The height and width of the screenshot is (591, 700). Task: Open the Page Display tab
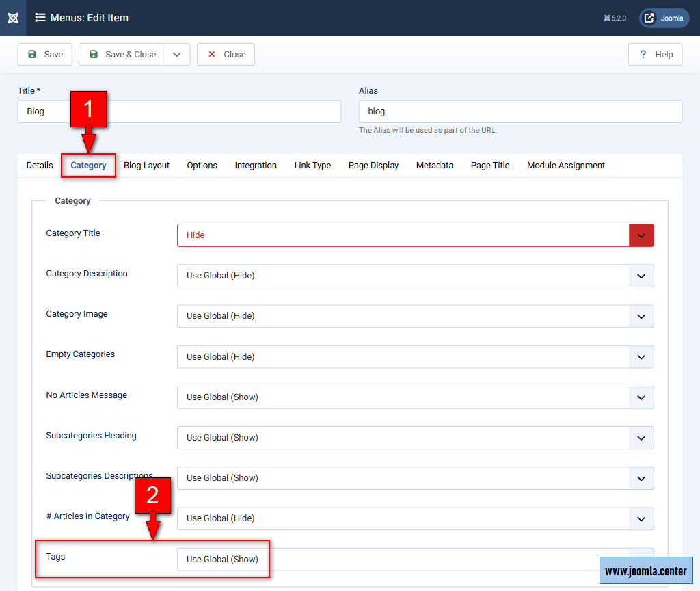coord(374,166)
